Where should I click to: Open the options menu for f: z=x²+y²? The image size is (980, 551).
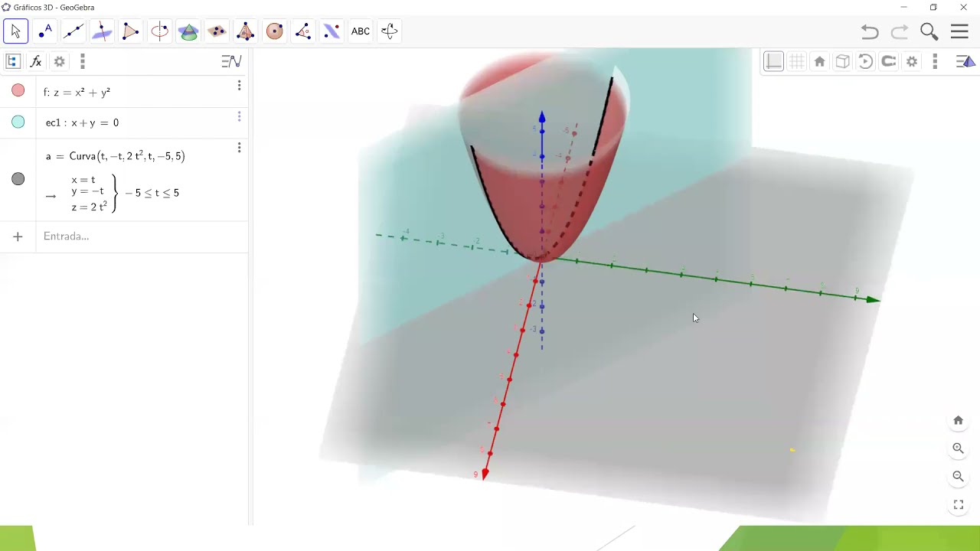point(239,86)
